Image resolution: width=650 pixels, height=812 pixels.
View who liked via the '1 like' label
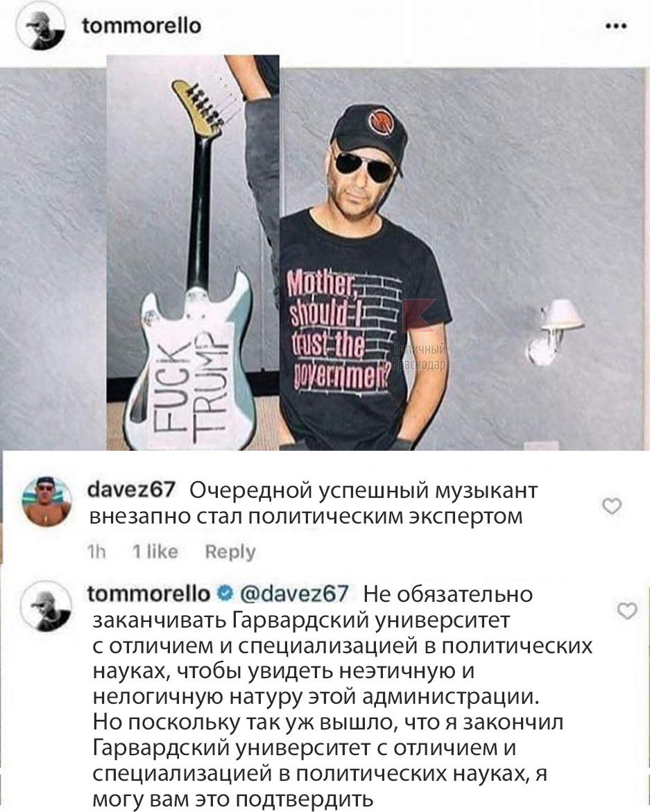pos(155,551)
